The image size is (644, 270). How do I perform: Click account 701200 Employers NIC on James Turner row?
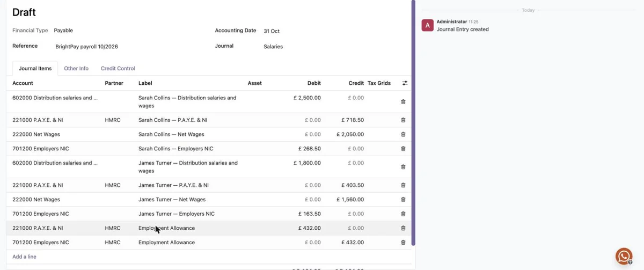click(x=41, y=214)
